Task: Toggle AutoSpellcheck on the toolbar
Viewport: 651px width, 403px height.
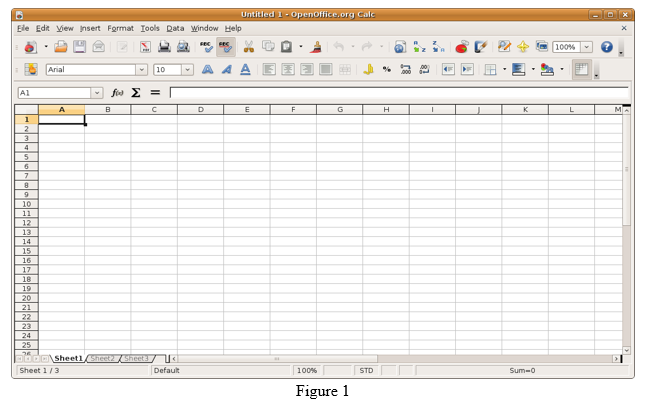Action: point(226,47)
